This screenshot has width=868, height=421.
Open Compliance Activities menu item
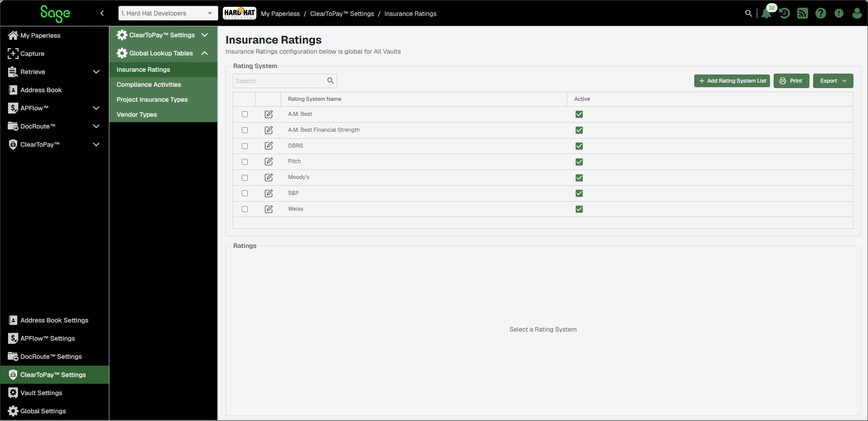[163, 84]
